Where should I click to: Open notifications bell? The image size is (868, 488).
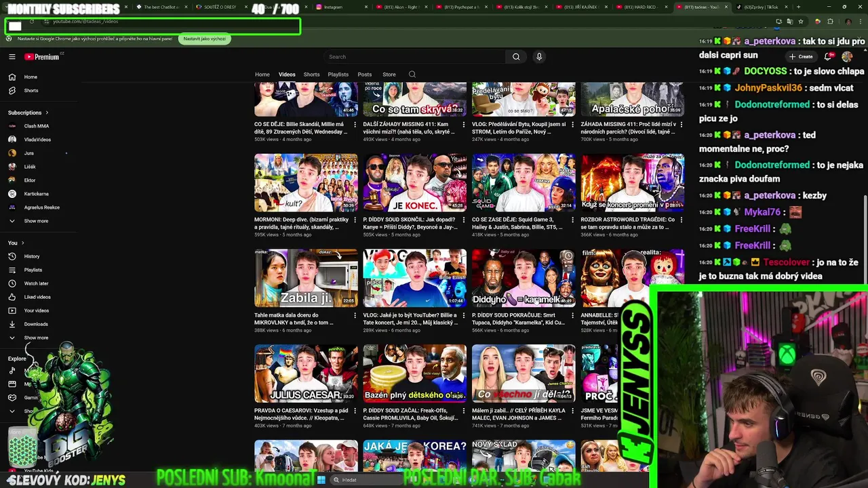point(828,57)
